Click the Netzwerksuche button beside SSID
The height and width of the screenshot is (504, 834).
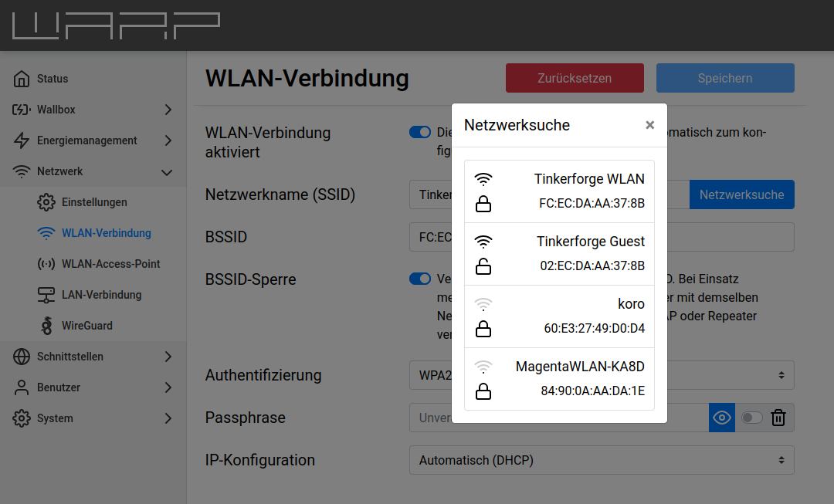click(x=741, y=194)
